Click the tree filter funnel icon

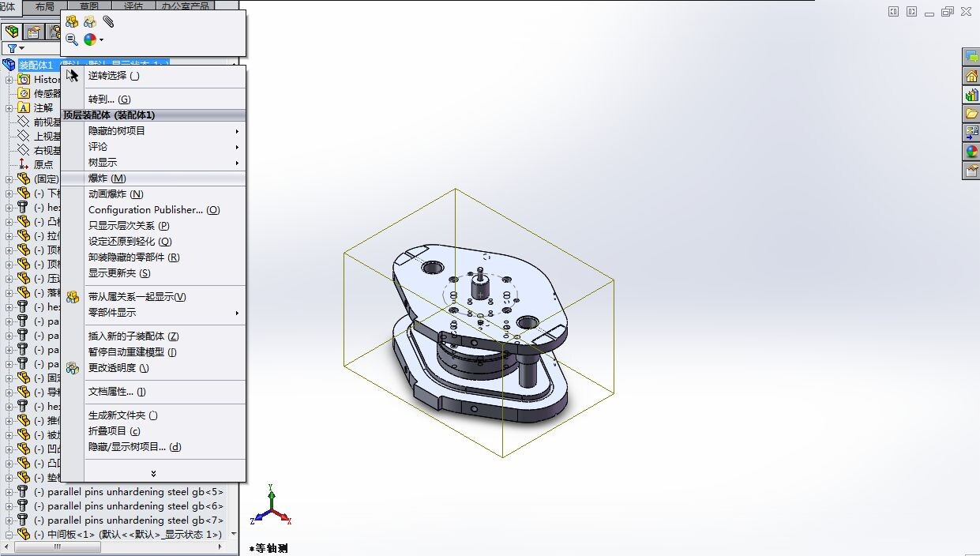[x=12, y=49]
